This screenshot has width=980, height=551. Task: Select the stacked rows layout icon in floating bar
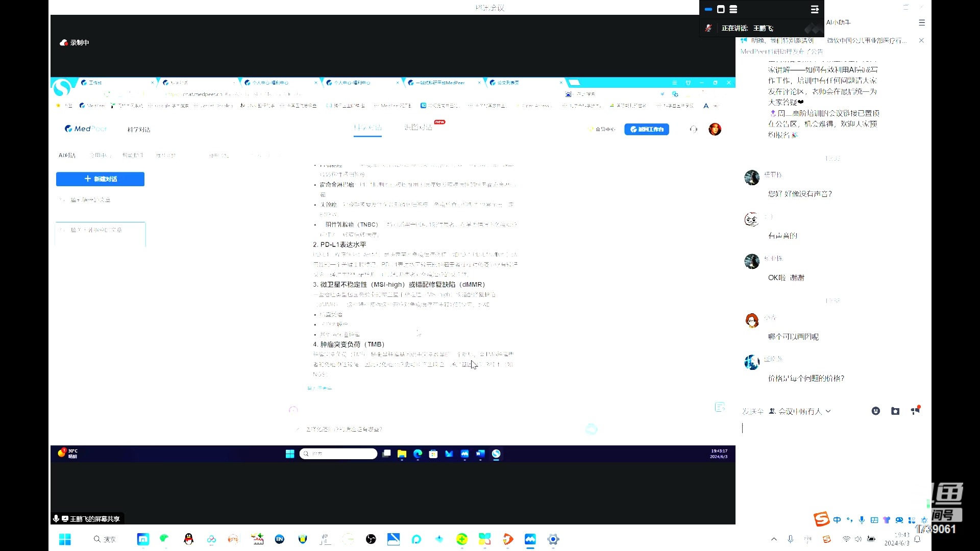coord(733,9)
